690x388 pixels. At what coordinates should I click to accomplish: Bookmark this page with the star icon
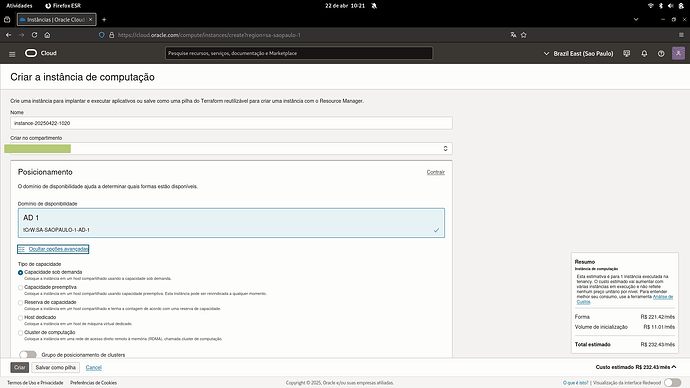(524, 35)
